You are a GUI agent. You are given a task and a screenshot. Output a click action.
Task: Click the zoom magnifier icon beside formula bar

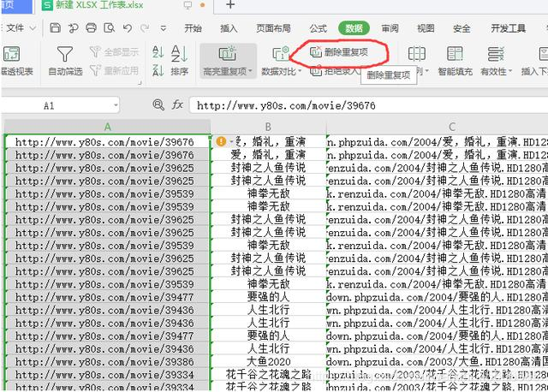(158, 104)
